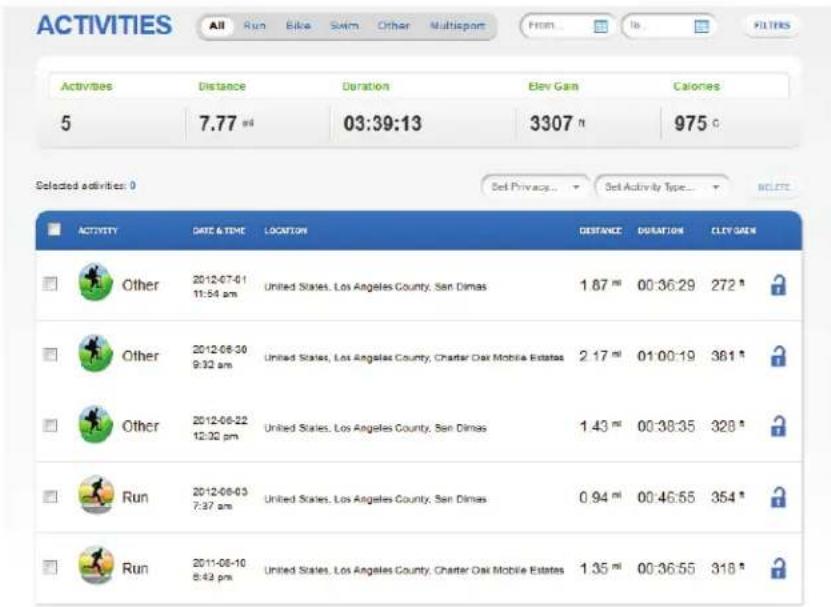Open the Run activity from 2012-06-03

tap(135, 497)
